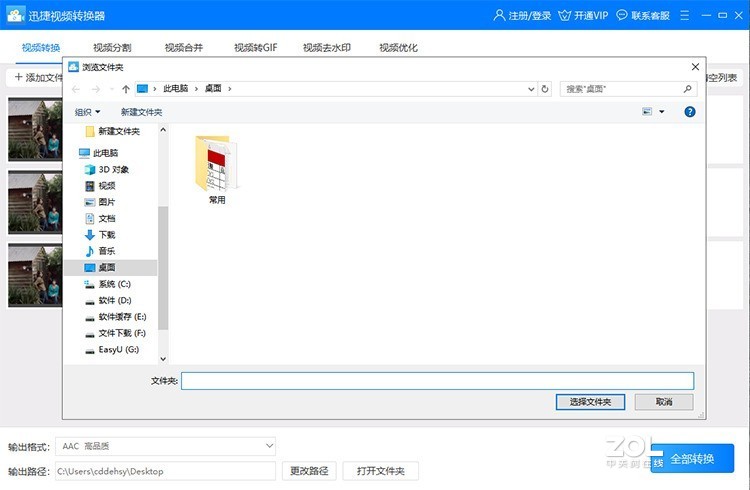
Task: Expand 桌面 breadcrumb chevron
Action: pyautogui.click(x=230, y=89)
